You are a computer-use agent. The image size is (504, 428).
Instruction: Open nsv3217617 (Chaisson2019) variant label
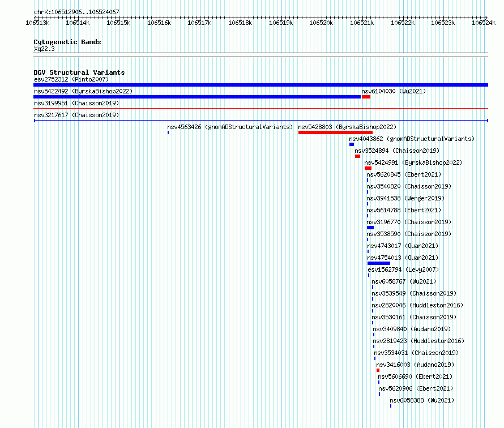(x=76, y=115)
